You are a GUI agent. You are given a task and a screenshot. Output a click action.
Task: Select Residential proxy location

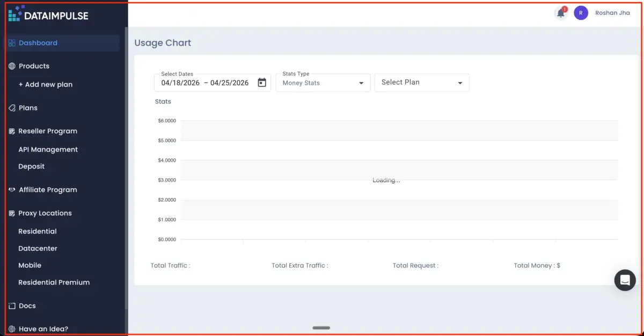[x=38, y=231]
